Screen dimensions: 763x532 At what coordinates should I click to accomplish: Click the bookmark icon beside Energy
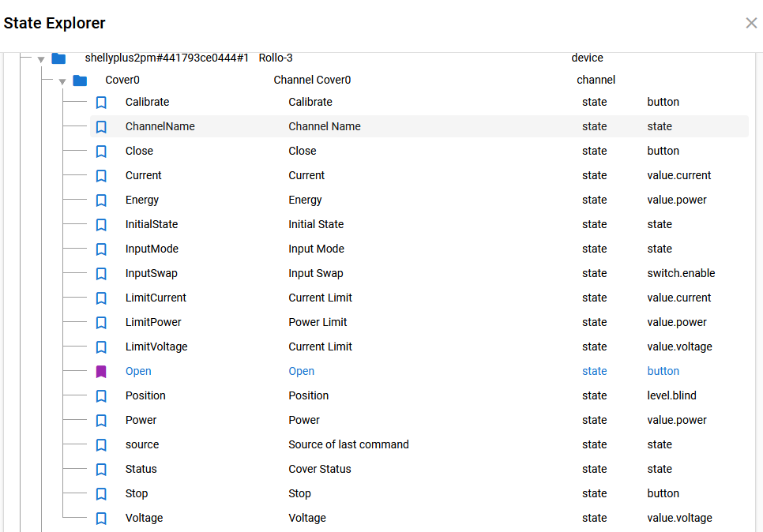[101, 200]
